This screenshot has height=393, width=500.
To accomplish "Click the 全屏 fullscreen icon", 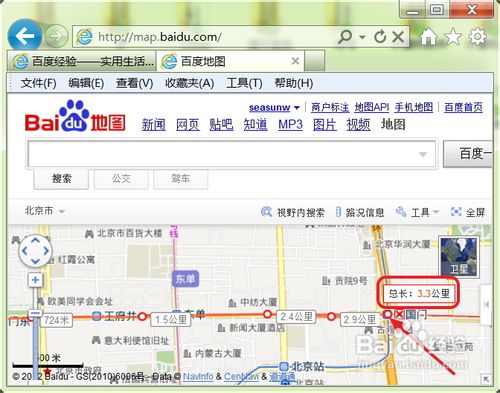I will click(x=456, y=212).
